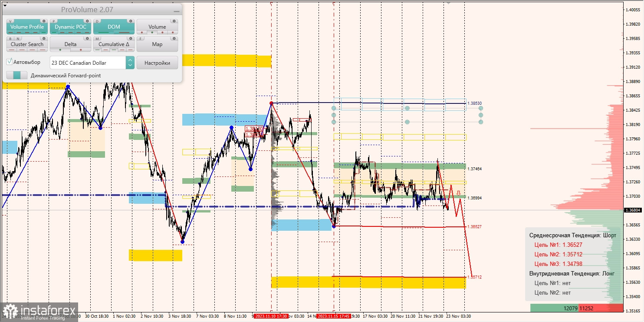
Task: Click Цель №3: 1.34798 target text
Action: coord(559,264)
